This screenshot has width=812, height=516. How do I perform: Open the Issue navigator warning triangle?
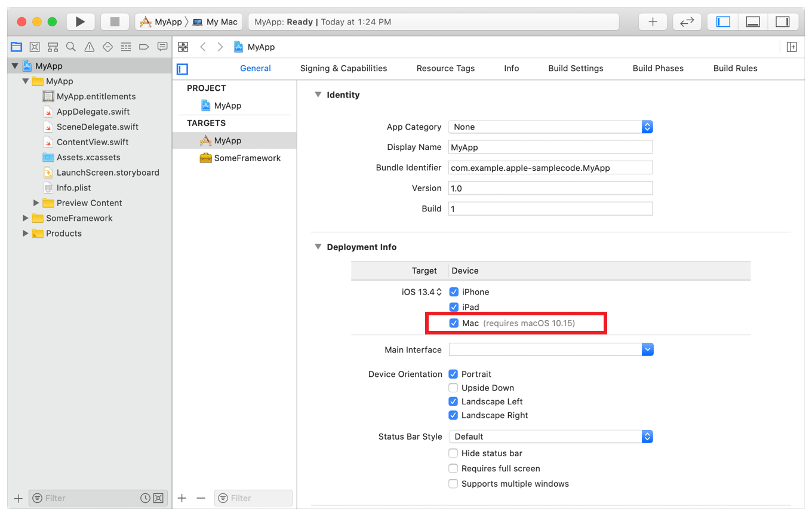pos(89,47)
